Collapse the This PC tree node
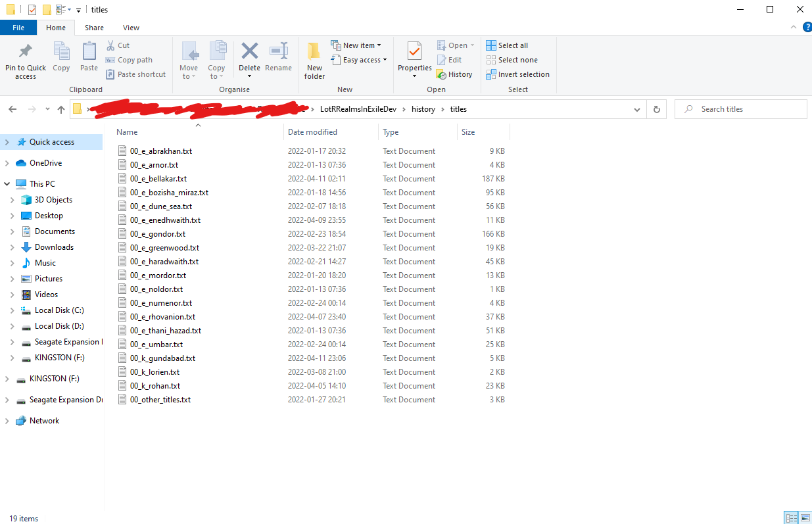812x524 pixels. (7, 184)
